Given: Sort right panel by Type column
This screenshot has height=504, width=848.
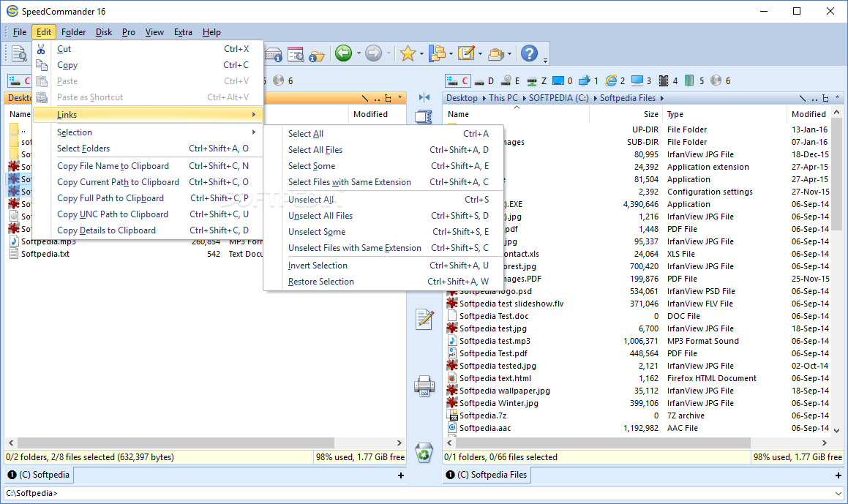Looking at the screenshot, I should [724, 114].
